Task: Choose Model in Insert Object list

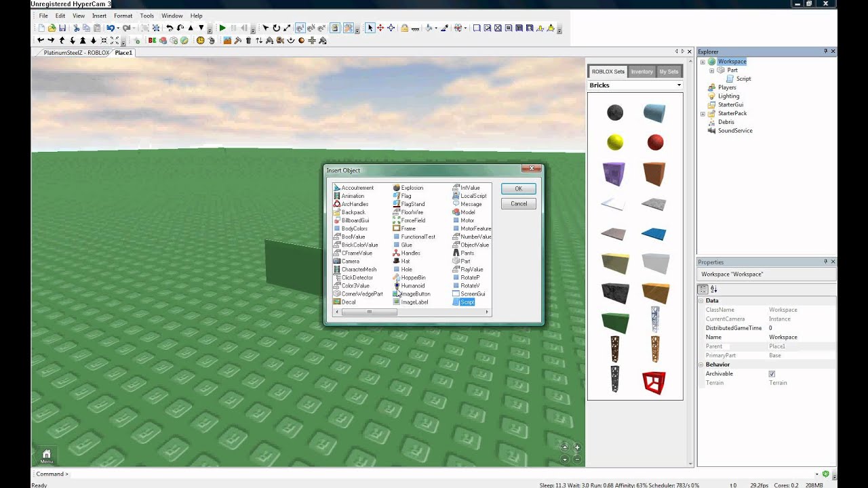Action: pos(464,212)
